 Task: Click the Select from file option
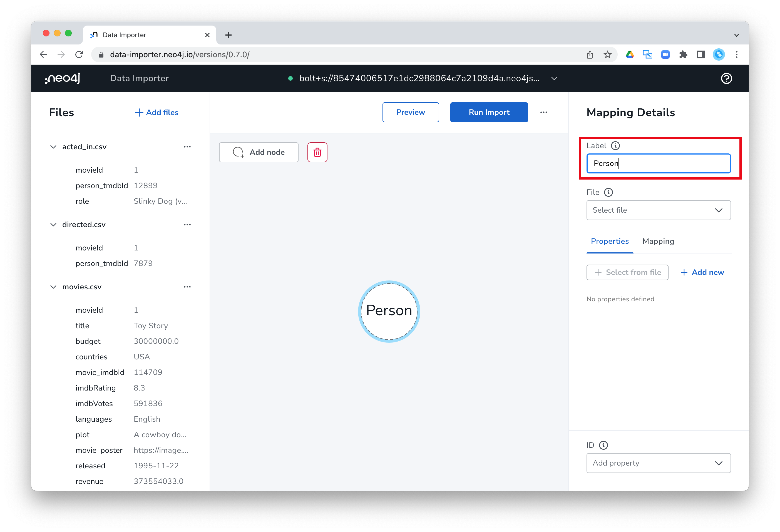(627, 272)
